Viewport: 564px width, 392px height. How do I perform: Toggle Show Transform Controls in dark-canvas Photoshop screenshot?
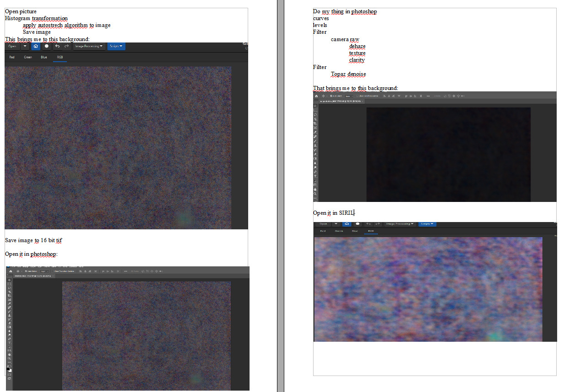(357, 96)
